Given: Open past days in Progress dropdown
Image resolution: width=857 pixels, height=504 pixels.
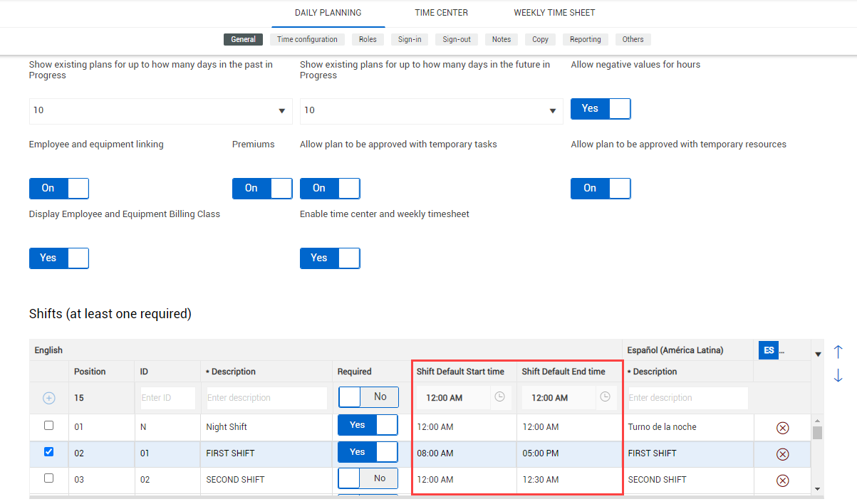Looking at the screenshot, I should tap(160, 111).
